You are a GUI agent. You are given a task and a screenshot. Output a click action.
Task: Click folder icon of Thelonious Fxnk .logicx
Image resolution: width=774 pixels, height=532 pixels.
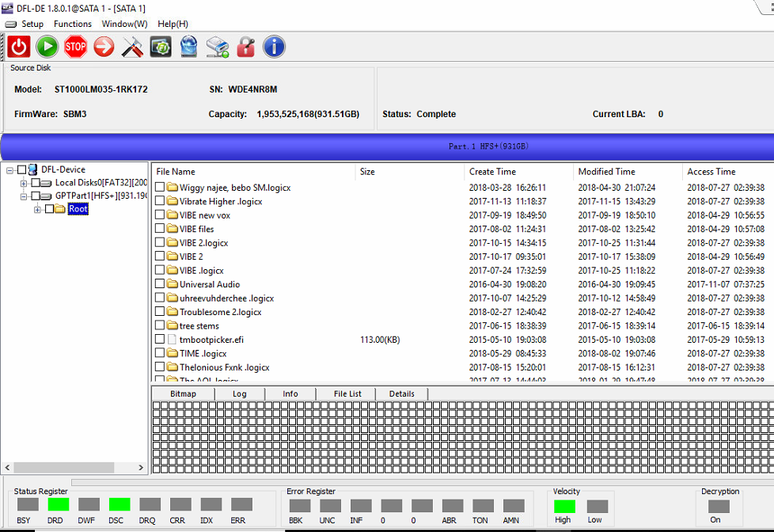point(173,367)
